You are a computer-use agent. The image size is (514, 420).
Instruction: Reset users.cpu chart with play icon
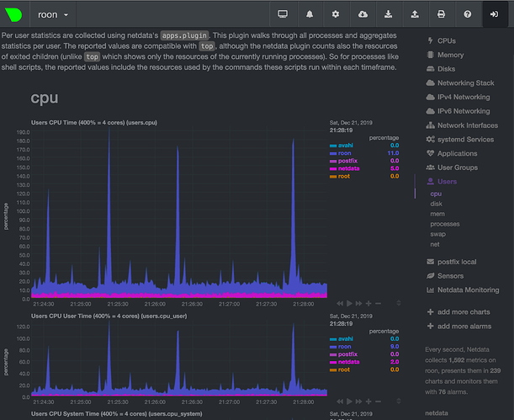[x=349, y=304]
